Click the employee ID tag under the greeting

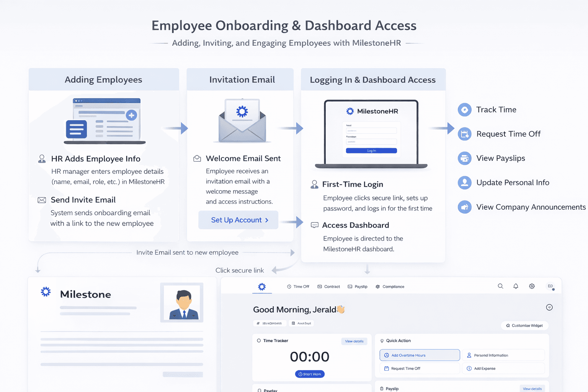click(x=269, y=323)
